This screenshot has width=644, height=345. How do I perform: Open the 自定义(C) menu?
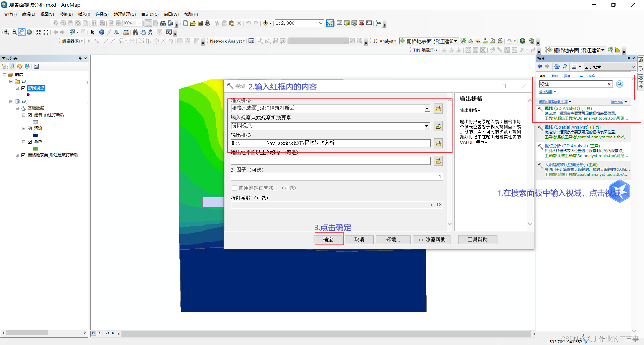[150, 14]
